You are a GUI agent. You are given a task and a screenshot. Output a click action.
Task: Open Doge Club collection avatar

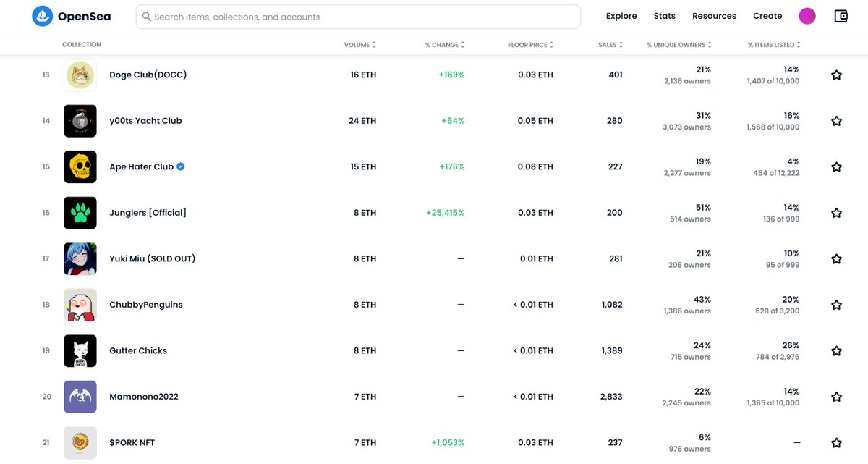[80, 75]
